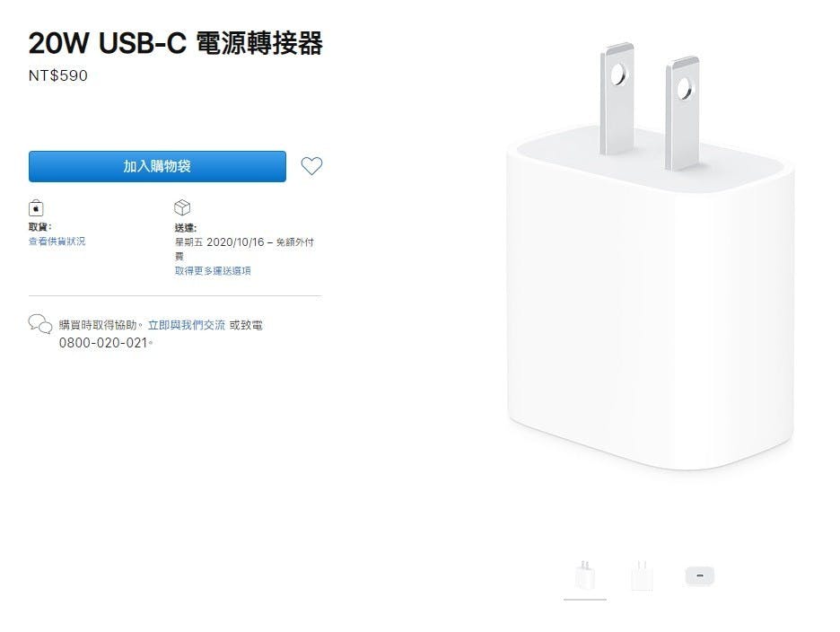Click the 送達 delivery label
Viewport: 840px width, 632px height.
(x=186, y=228)
